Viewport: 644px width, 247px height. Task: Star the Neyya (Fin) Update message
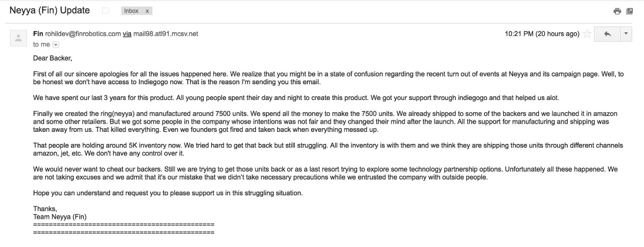coord(587,34)
